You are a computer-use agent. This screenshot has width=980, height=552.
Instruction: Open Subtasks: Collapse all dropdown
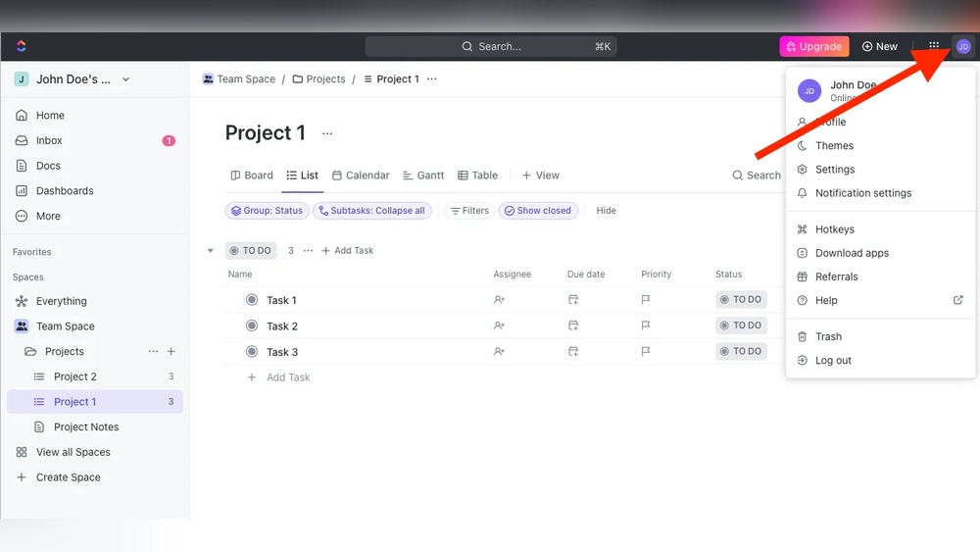coord(371,211)
